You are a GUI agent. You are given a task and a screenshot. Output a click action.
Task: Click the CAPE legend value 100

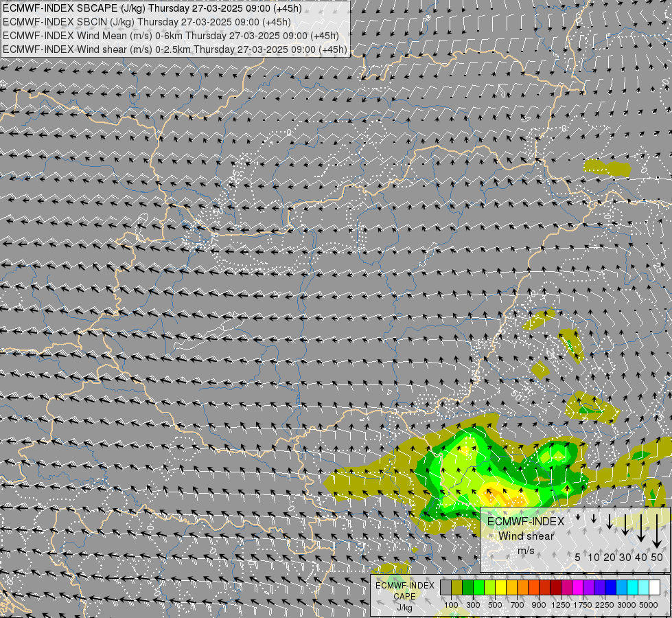(x=451, y=605)
